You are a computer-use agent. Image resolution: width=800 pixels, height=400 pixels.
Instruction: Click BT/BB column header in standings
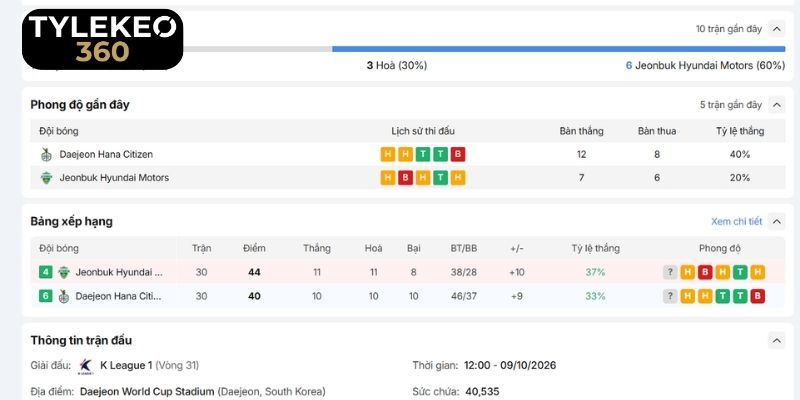[x=464, y=249]
